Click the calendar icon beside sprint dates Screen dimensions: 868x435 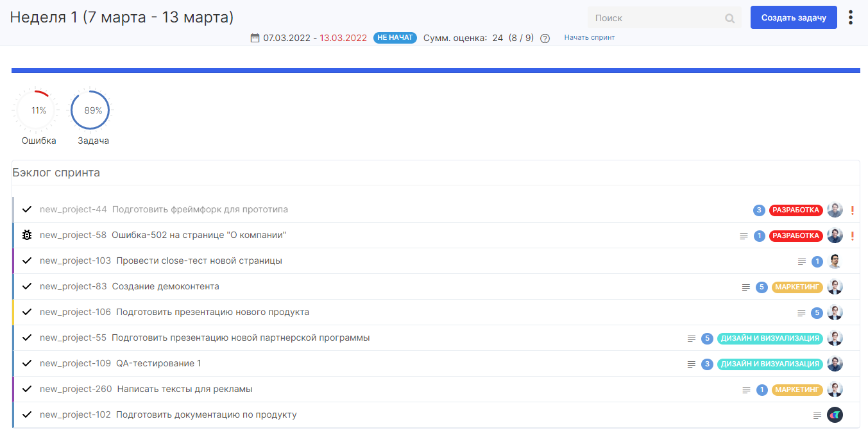pos(255,38)
